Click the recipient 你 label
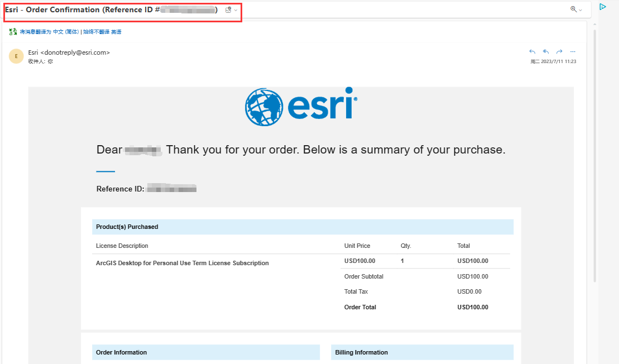Screen dimensions: 619x364 pos(49,61)
